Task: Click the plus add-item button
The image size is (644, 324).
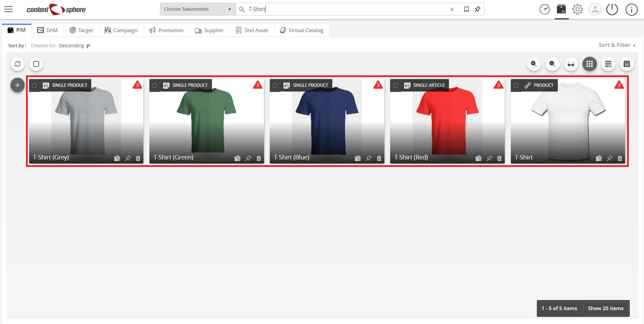Action: (x=18, y=85)
